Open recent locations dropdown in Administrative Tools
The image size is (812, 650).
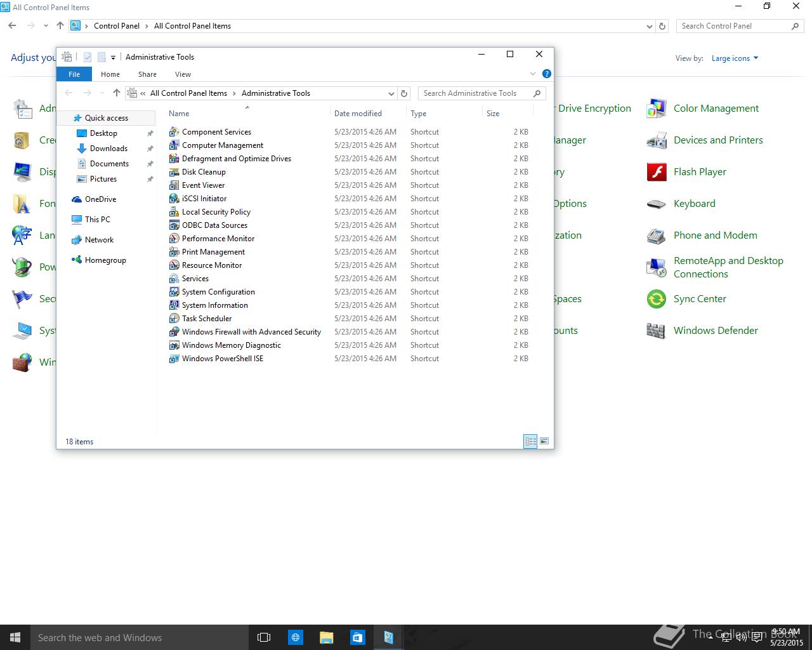(102, 93)
